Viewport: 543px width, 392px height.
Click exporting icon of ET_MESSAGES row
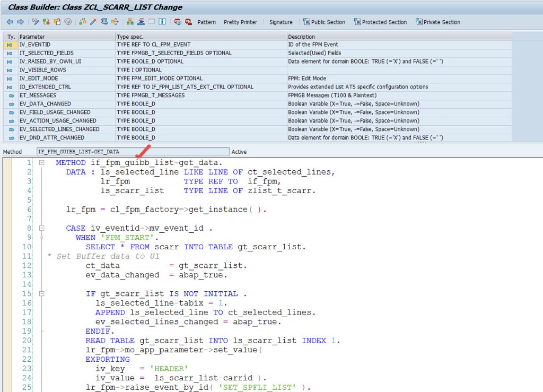point(12,95)
